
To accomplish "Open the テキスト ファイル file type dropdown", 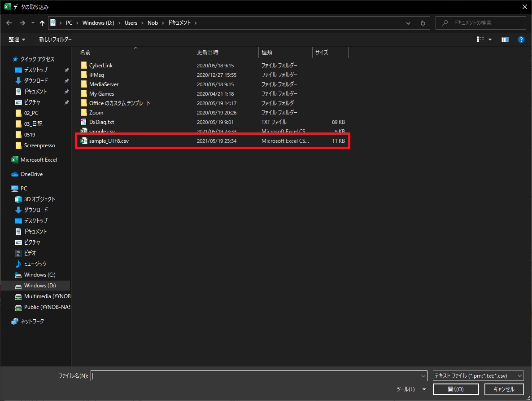I will click(478, 376).
